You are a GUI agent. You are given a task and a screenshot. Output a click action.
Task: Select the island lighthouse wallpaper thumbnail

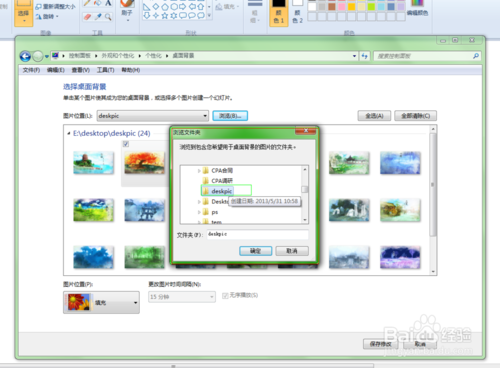click(x=93, y=163)
